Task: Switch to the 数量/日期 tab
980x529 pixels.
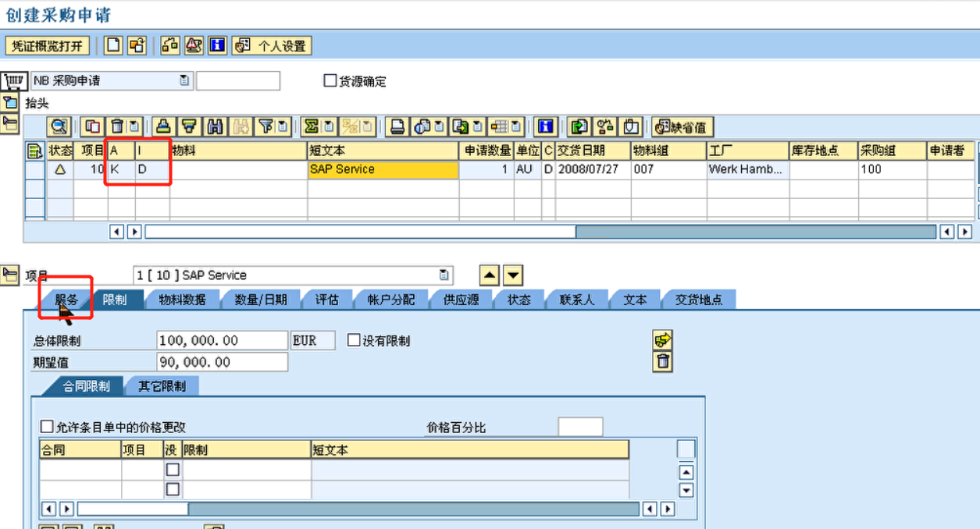Action: click(x=261, y=300)
